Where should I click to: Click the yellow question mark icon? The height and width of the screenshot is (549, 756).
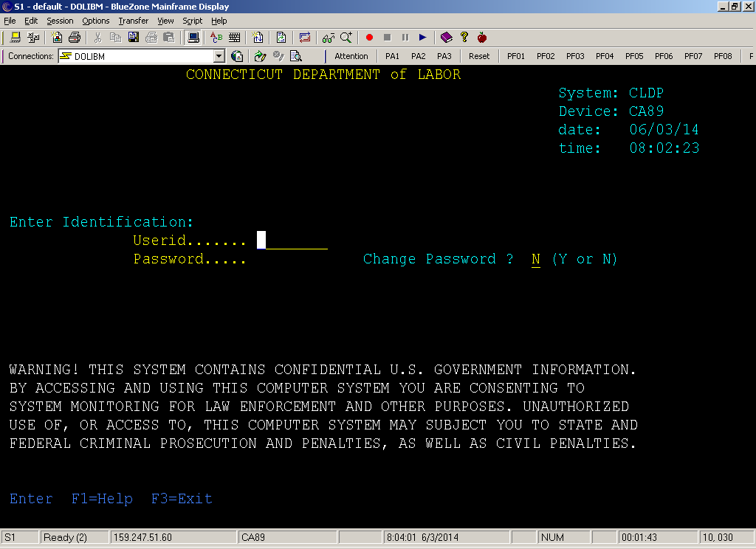point(464,37)
